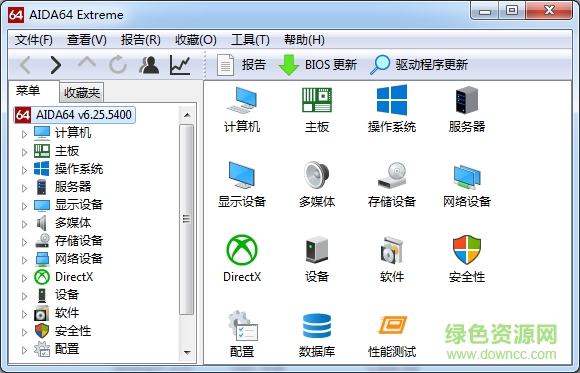
Task: Click the line graph icon in toolbar
Action: (x=180, y=65)
